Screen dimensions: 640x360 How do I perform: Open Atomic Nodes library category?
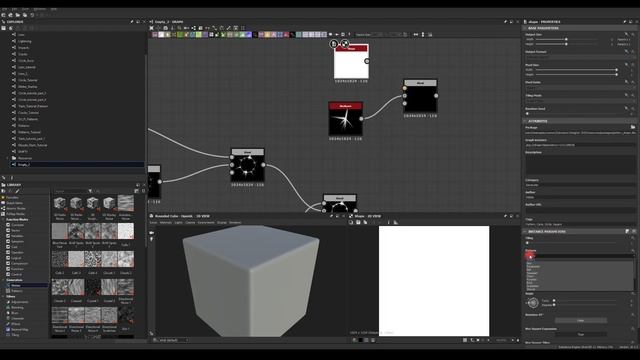click(16, 209)
